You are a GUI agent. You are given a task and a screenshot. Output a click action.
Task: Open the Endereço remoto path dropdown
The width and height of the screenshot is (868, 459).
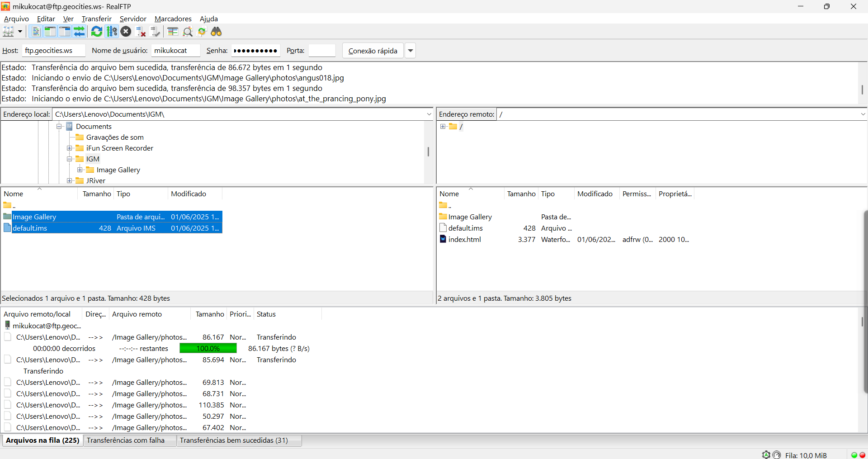point(863,114)
